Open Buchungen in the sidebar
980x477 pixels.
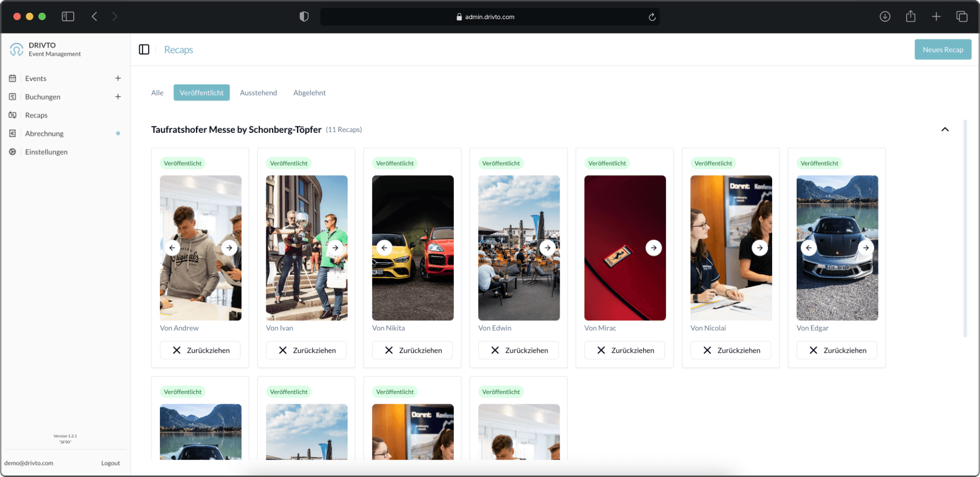(43, 97)
